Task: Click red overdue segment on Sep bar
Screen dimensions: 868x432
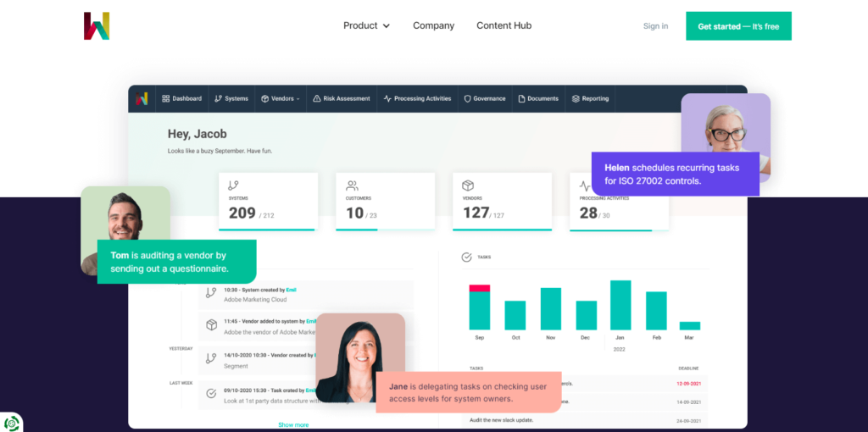Action: 480,288
